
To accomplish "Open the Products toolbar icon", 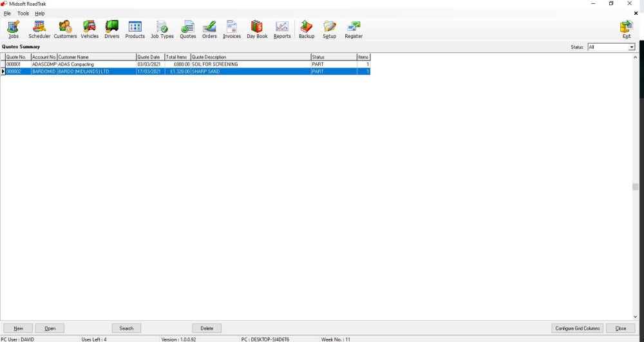I will coord(135,30).
